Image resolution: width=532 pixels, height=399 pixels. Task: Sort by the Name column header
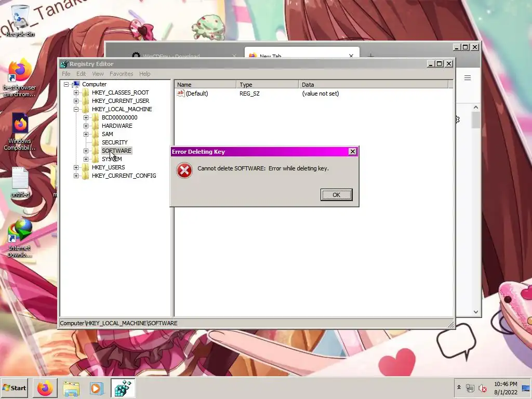(x=205, y=85)
